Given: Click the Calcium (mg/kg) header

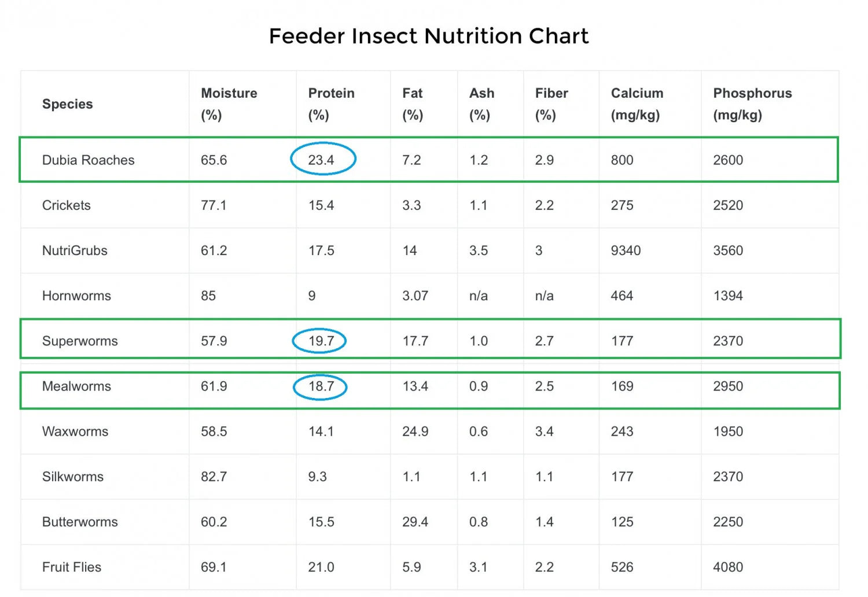Looking at the screenshot, I should [637, 104].
